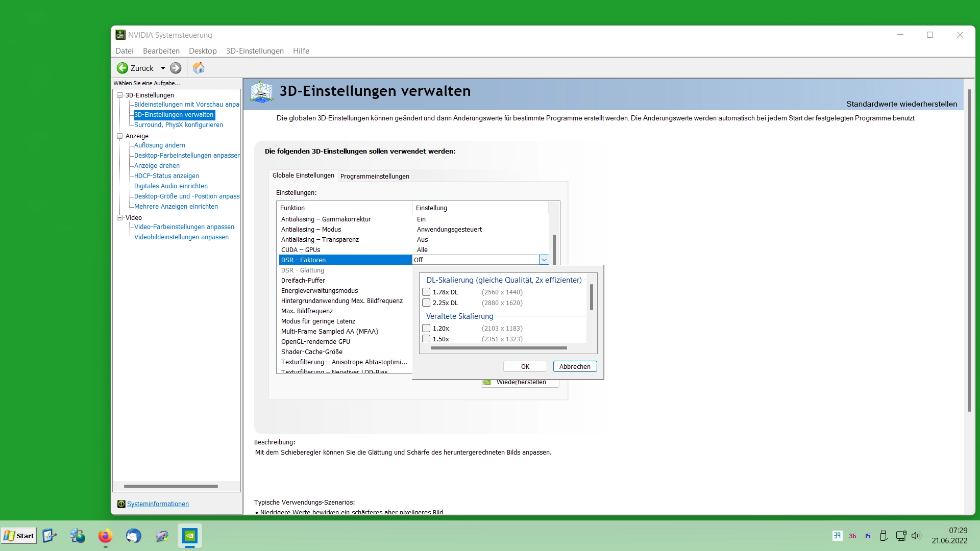Open Desktop-Farbeinstellungen anpassen

pyautogui.click(x=187, y=156)
